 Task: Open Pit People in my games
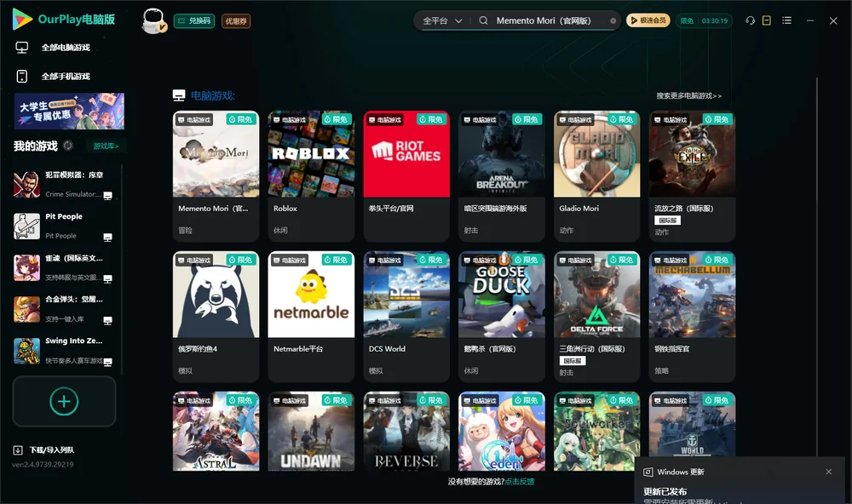pos(64,226)
